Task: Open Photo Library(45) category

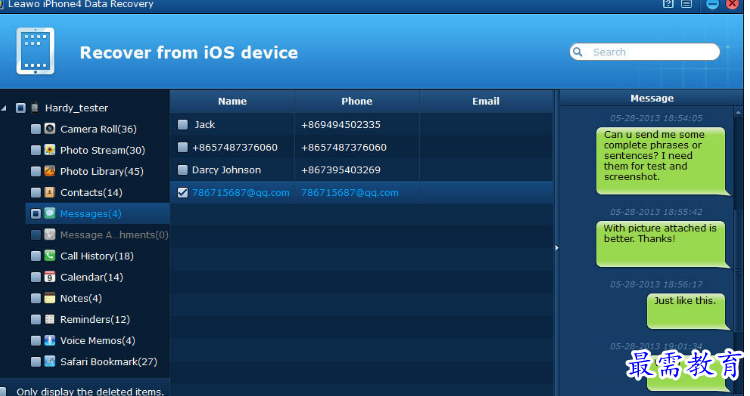Action: pyautogui.click(x=101, y=171)
